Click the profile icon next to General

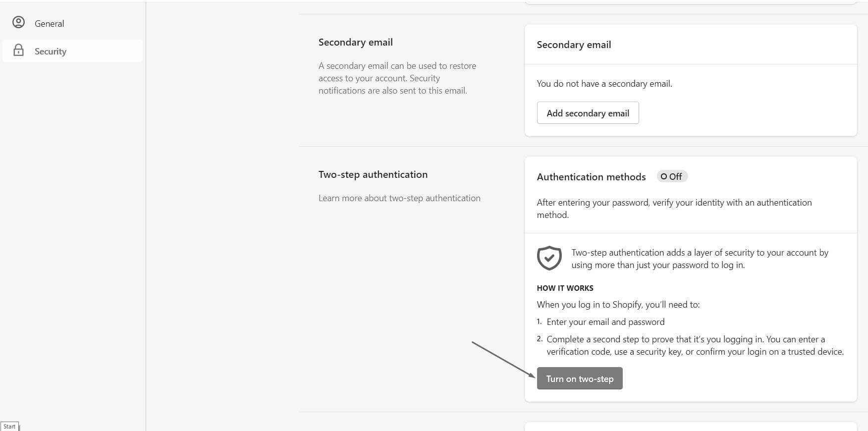pos(19,22)
